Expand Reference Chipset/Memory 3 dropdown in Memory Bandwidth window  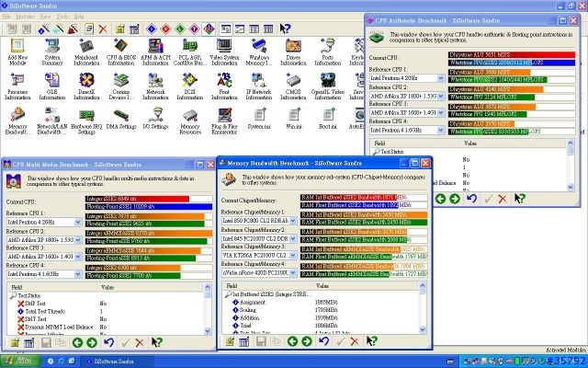tap(293, 256)
